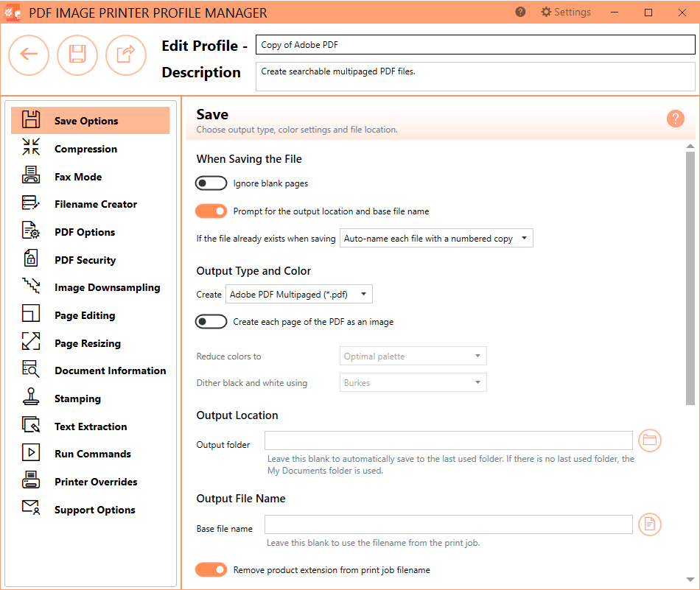The width and height of the screenshot is (700, 590).
Task: Toggle Prompt for output location switch
Action: [x=211, y=211]
